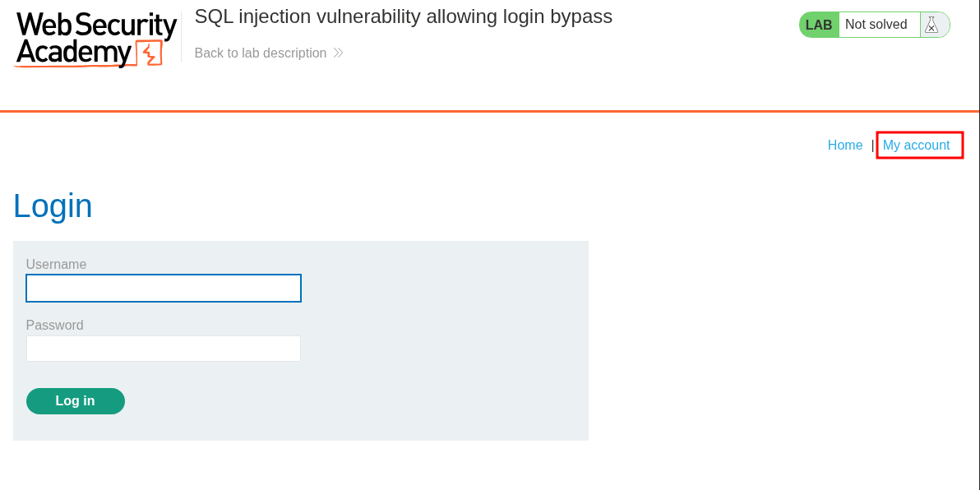
Task: Open the My account link
Action: click(916, 146)
